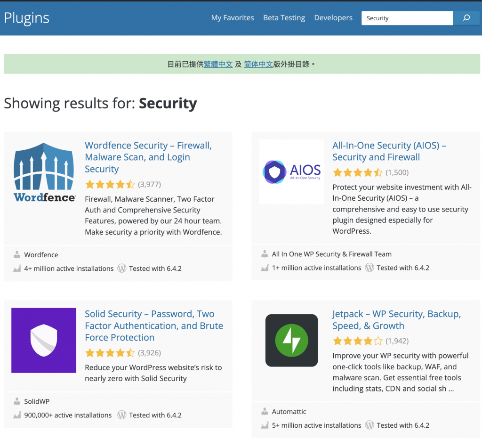Open My Favorites in navigation
The height and width of the screenshot is (448, 482).
point(233,18)
